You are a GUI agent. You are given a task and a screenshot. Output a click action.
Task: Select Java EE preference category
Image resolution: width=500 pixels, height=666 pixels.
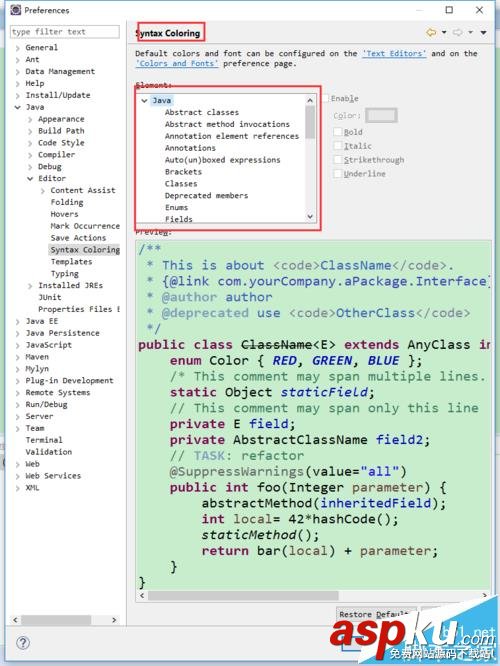point(42,321)
